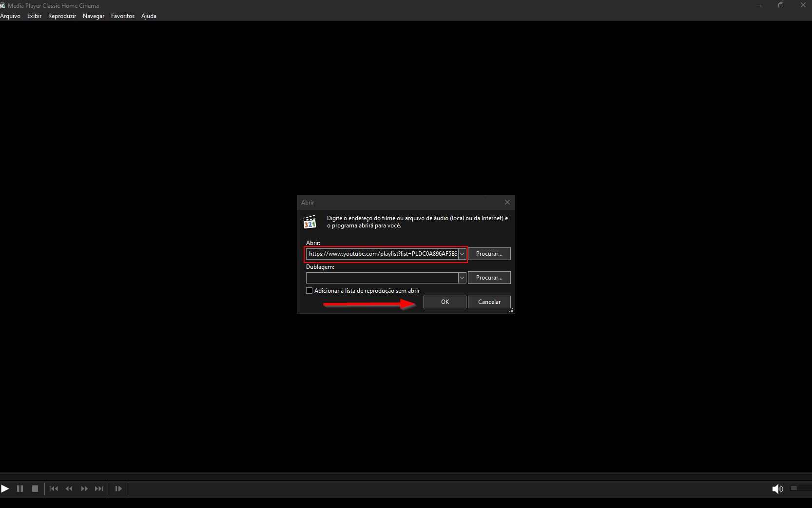Enable 'Adicionar à lista de reprodução sem abrir'
Viewport: 812px width, 508px height.
click(x=309, y=290)
